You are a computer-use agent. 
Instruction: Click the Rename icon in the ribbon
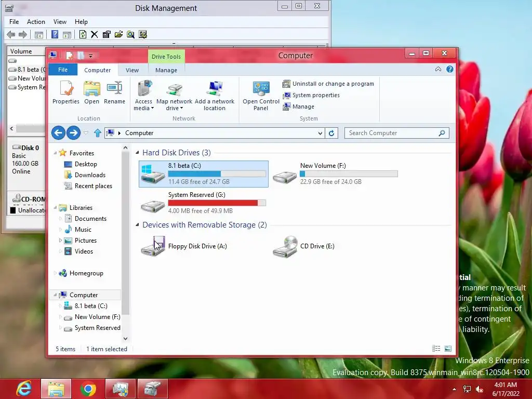pyautogui.click(x=114, y=92)
